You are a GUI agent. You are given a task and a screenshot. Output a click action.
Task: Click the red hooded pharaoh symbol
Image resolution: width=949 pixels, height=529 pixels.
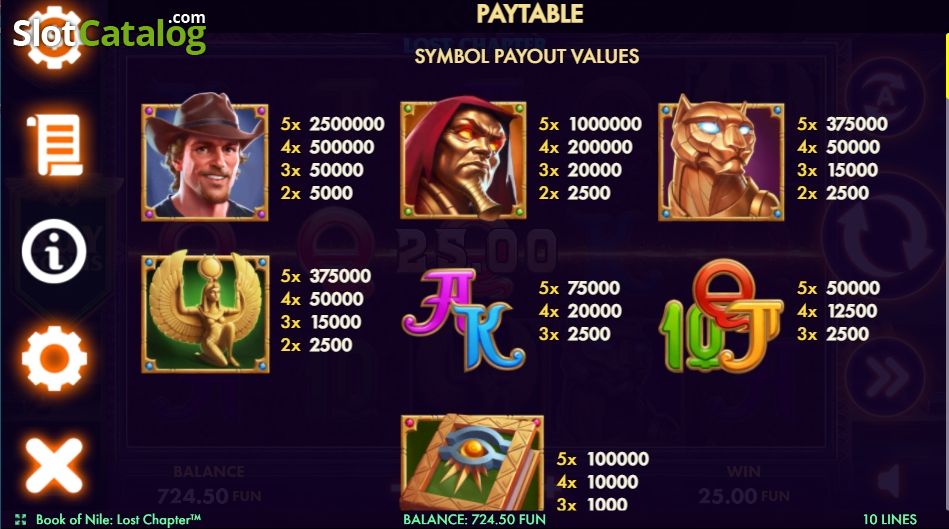[463, 158]
